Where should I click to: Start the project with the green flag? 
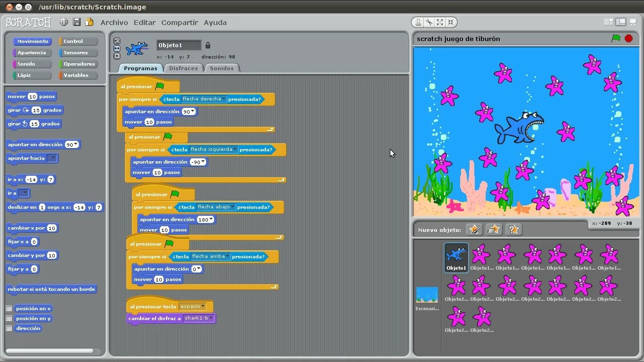pos(616,38)
